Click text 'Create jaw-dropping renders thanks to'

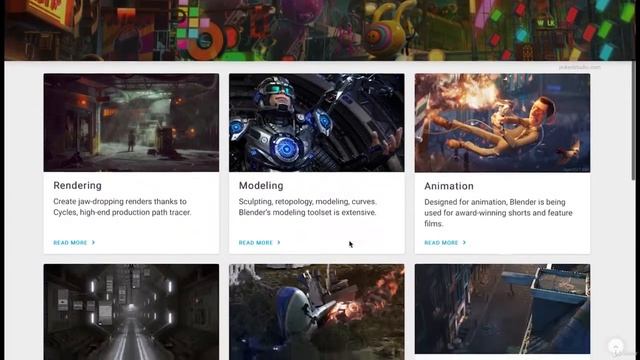coord(120,201)
